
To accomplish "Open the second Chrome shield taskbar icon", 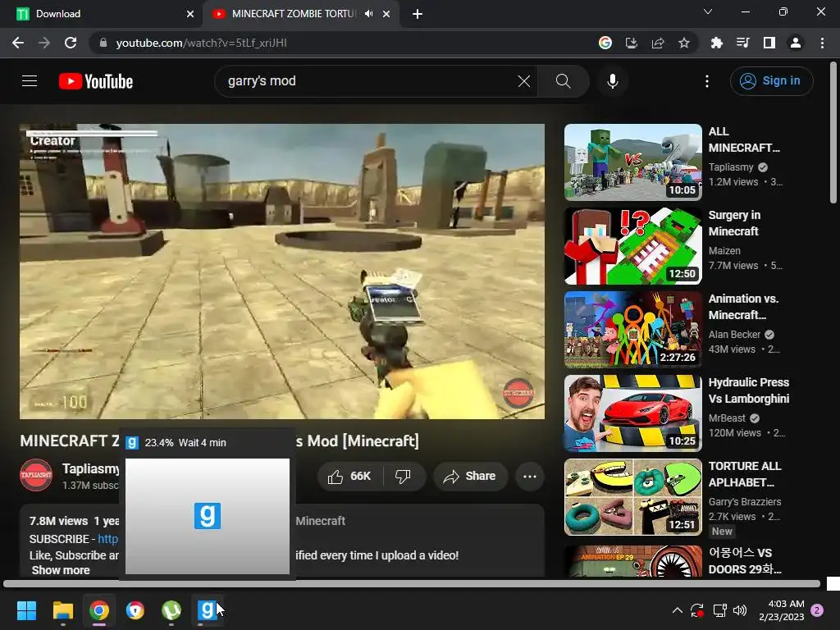I will pyautogui.click(x=135, y=610).
